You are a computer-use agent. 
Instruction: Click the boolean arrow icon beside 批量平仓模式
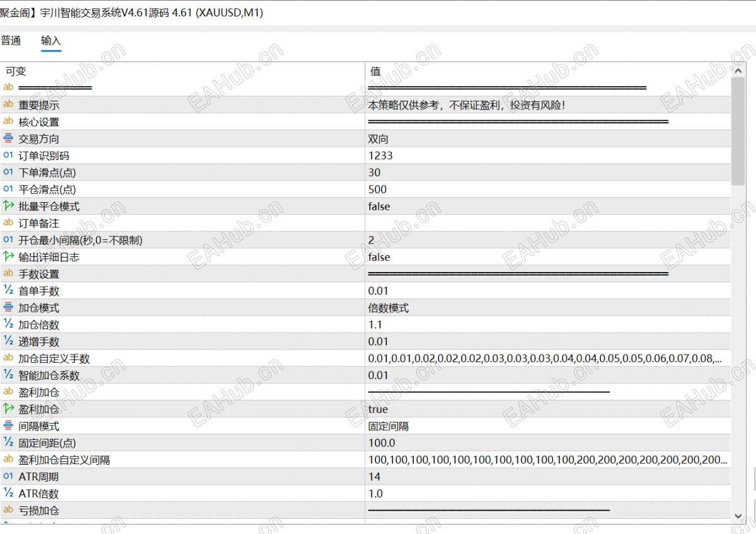tap(8, 206)
